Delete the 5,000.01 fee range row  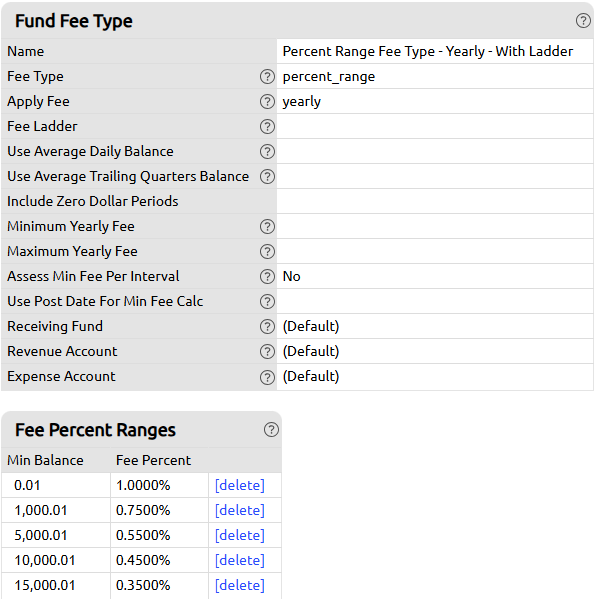pyautogui.click(x=240, y=536)
